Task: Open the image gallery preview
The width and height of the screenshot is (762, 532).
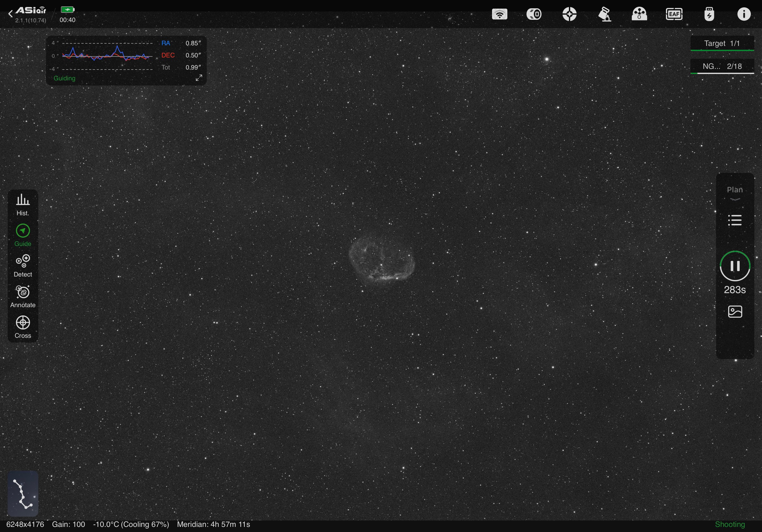Action: tap(735, 312)
